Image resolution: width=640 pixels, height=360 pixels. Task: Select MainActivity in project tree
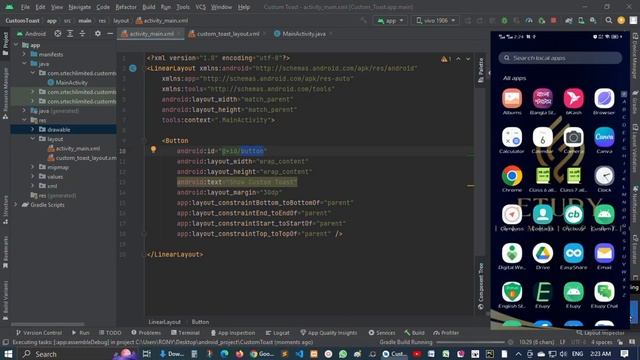[67, 82]
